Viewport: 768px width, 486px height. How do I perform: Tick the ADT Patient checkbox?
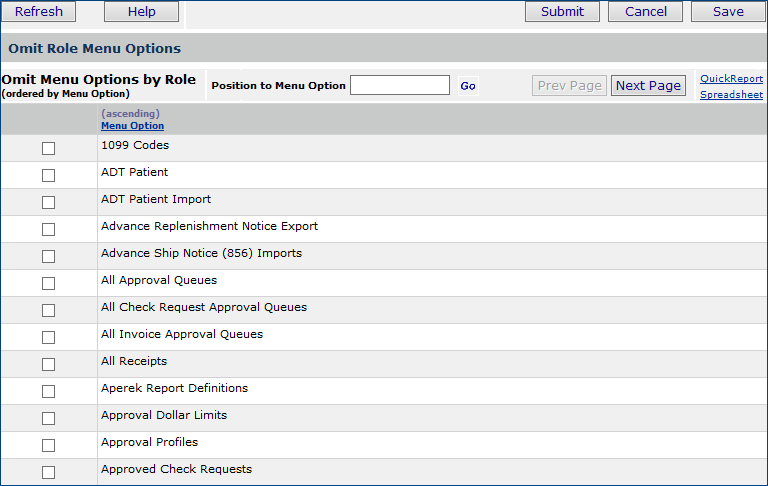pyautogui.click(x=48, y=176)
